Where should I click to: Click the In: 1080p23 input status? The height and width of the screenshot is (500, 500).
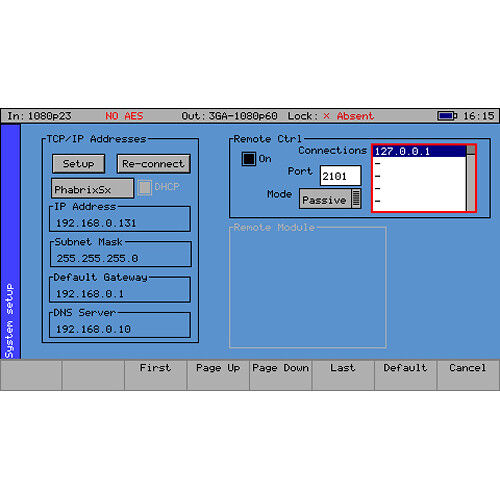click(x=39, y=116)
